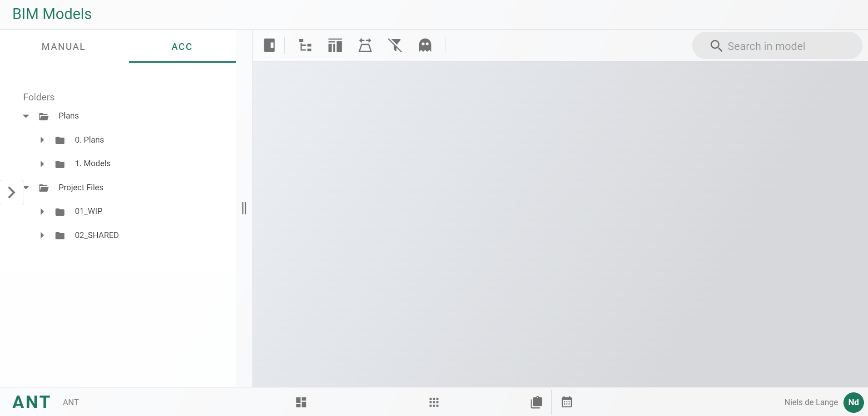Toggle the ghost mode icon
The width and height of the screenshot is (868, 416).
425,45
